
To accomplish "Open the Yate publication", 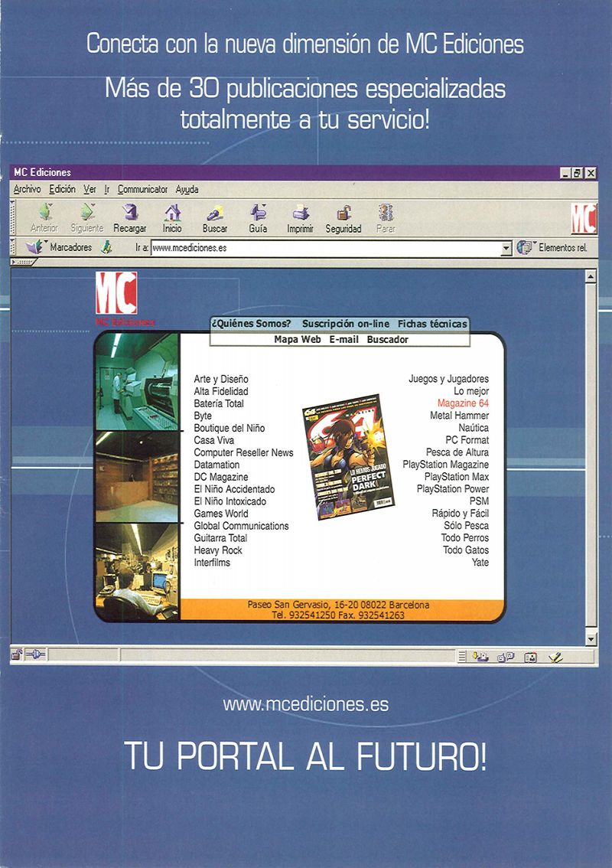I will (480, 563).
